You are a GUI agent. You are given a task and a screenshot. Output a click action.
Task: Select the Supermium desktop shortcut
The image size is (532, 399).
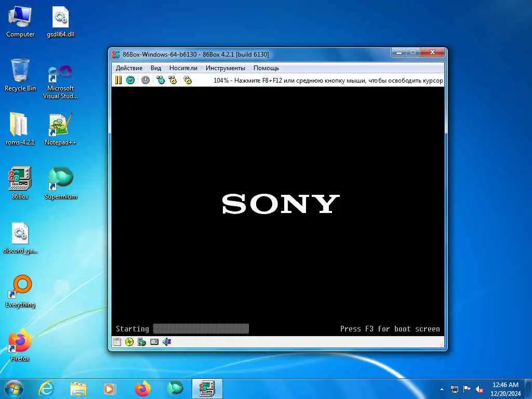tap(60, 183)
